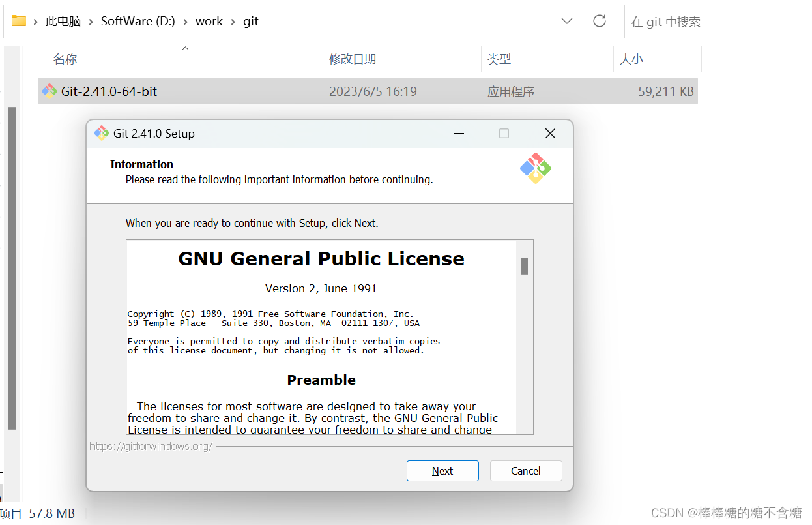Click Cancel in Git Setup dialog

[526, 471]
